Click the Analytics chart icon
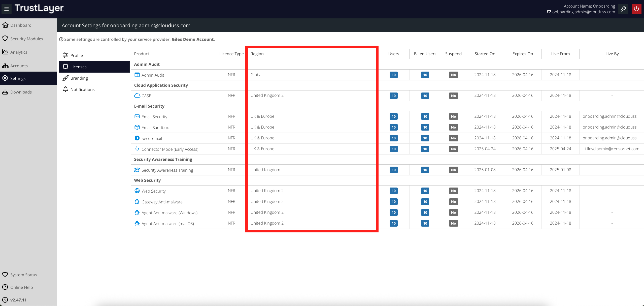The width and height of the screenshot is (644, 306). (5, 52)
